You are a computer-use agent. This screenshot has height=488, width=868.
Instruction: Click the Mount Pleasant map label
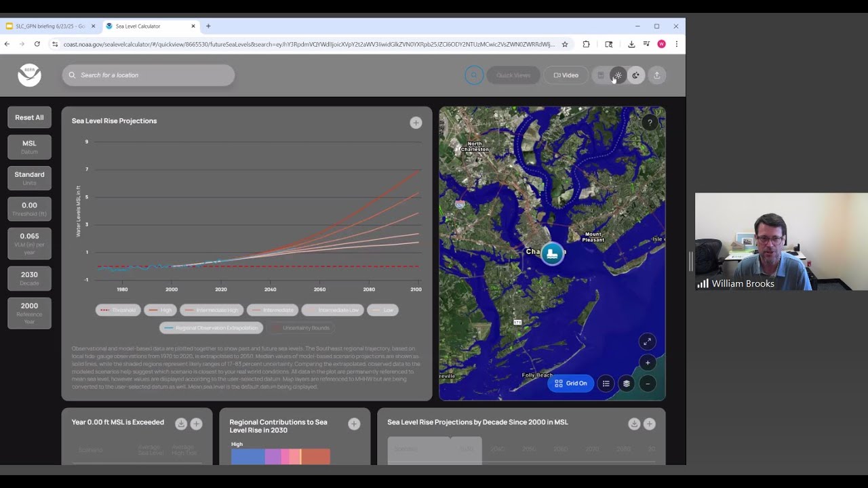point(593,237)
